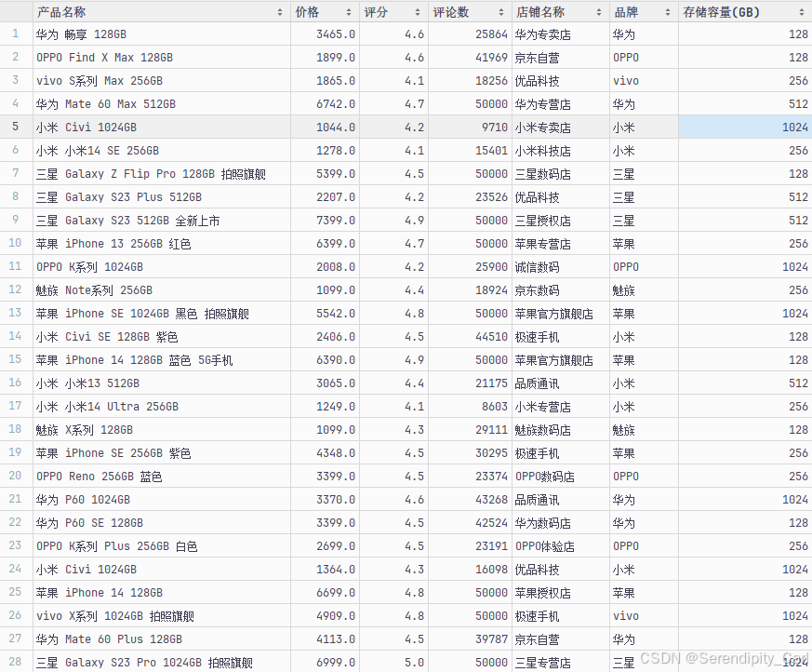Click cell 小米 小米14 SE 256GB
The image size is (812, 672).
(x=162, y=150)
